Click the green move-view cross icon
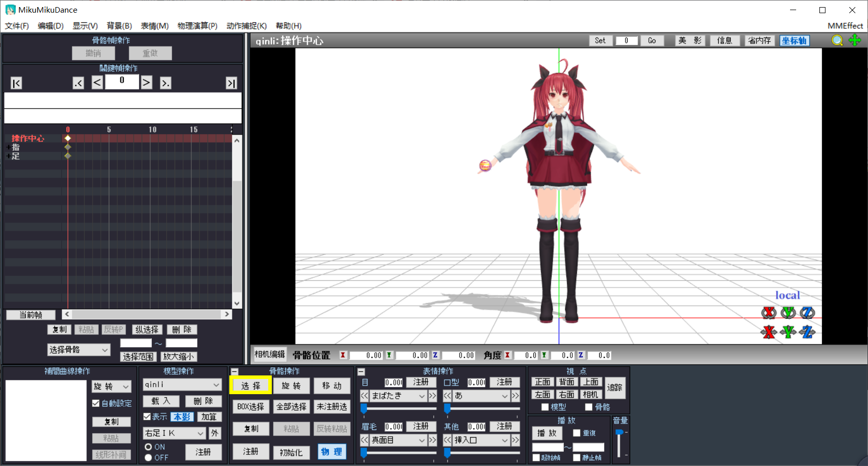This screenshot has width=868, height=466. [x=855, y=40]
